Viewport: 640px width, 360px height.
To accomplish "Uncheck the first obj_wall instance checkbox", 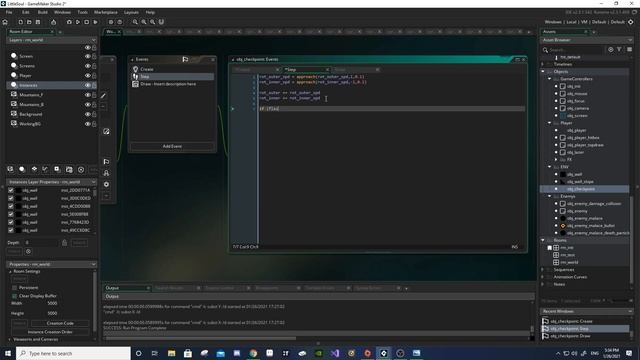I will pos(11,190).
